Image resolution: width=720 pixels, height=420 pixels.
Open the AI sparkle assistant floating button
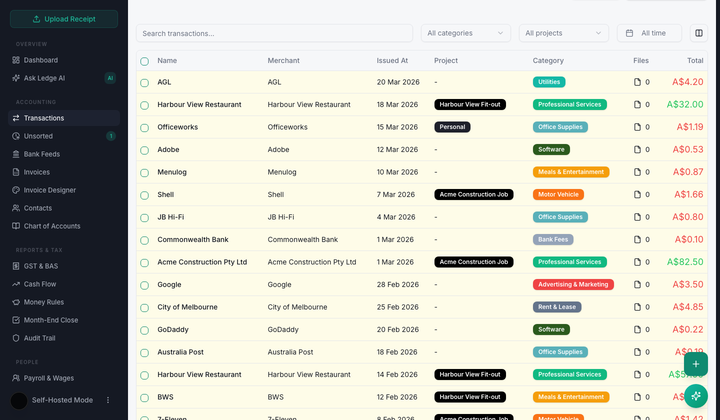pos(696,395)
